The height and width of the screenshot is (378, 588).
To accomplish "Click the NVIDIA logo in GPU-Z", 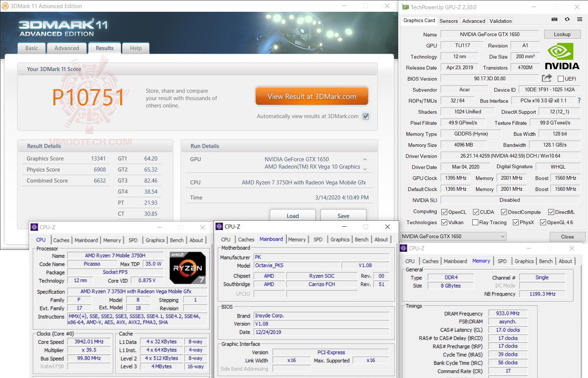I will tap(562, 57).
